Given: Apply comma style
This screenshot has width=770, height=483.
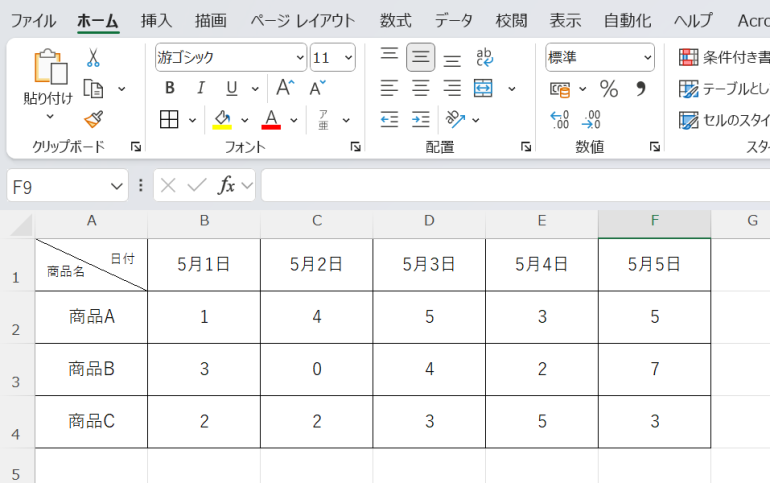Looking at the screenshot, I should [x=640, y=89].
